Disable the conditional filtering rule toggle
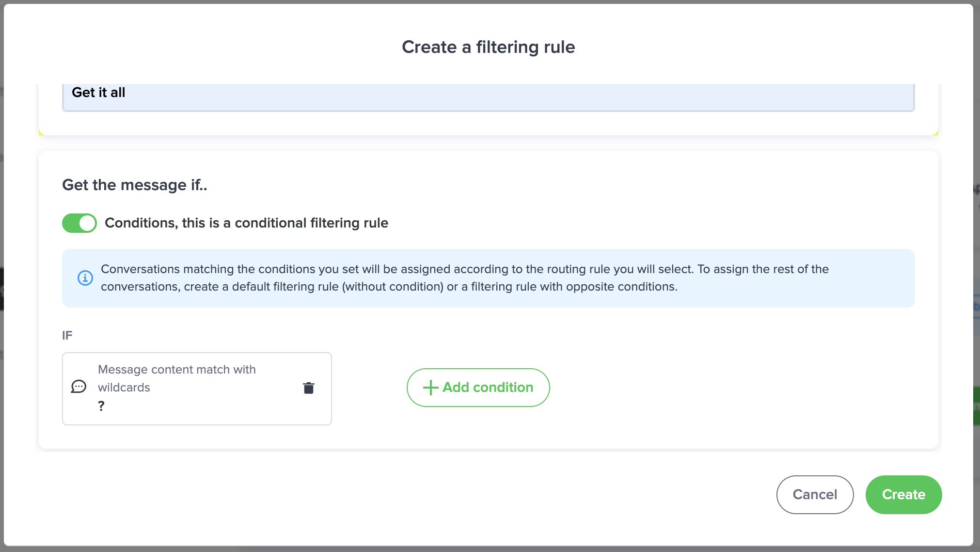 (x=79, y=223)
